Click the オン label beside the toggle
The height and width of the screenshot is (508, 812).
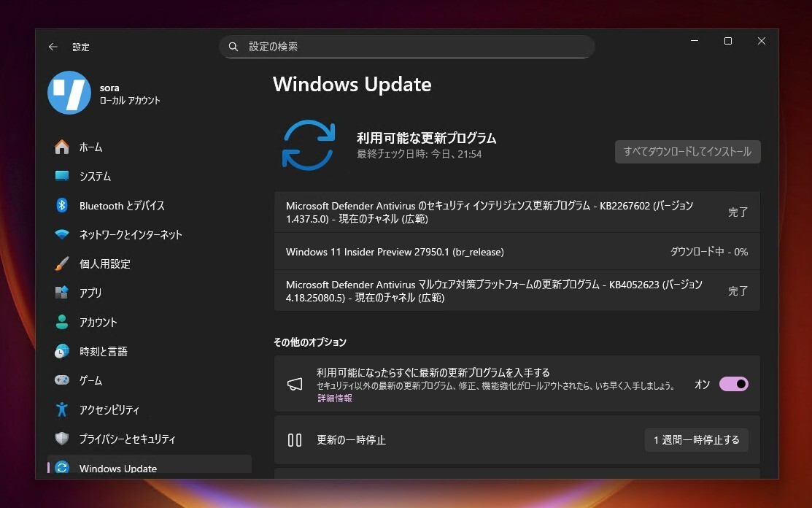[x=703, y=384]
